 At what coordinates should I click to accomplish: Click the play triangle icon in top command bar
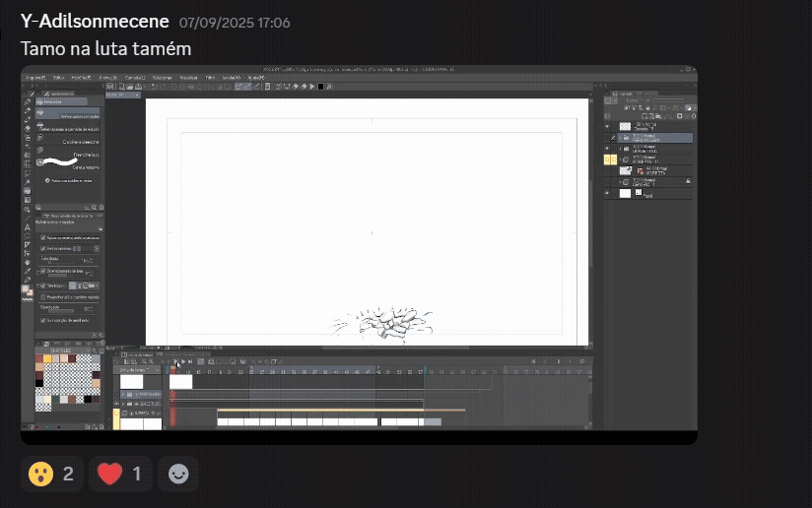(312, 87)
